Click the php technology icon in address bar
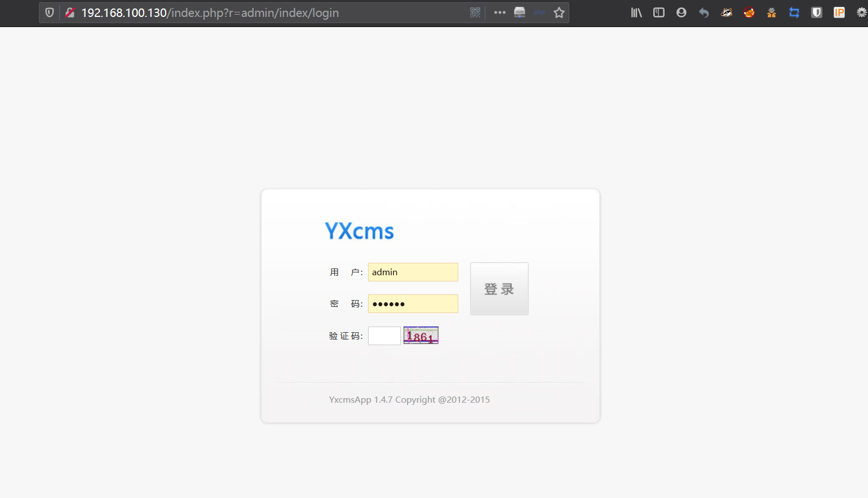Screen dimensions: 868x498 [x=539, y=12]
